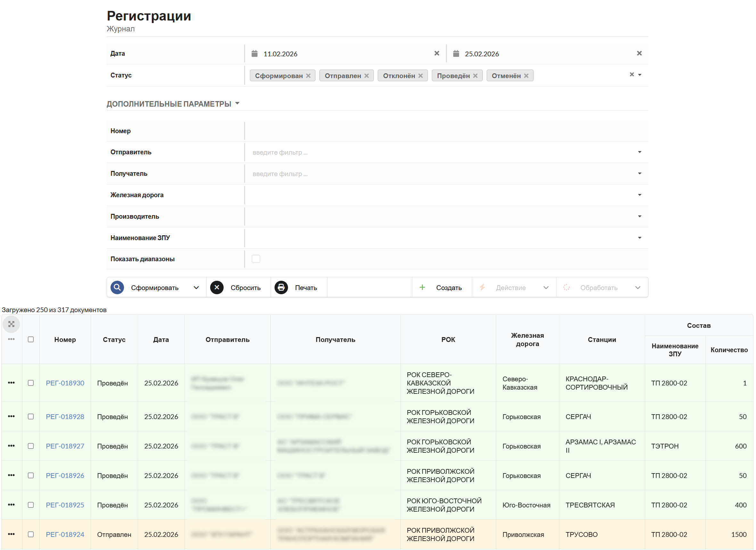The image size is (756, 550).
Task: Open the Обработать dropdown chevron
Action: tap(637, 287)
